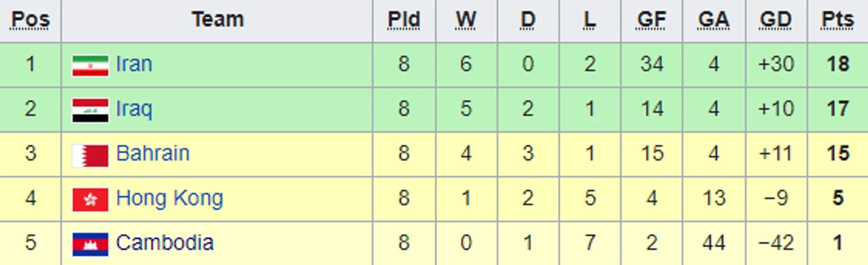Click the Pts column header
Screen dimensions: 868x265
[838, 20]
